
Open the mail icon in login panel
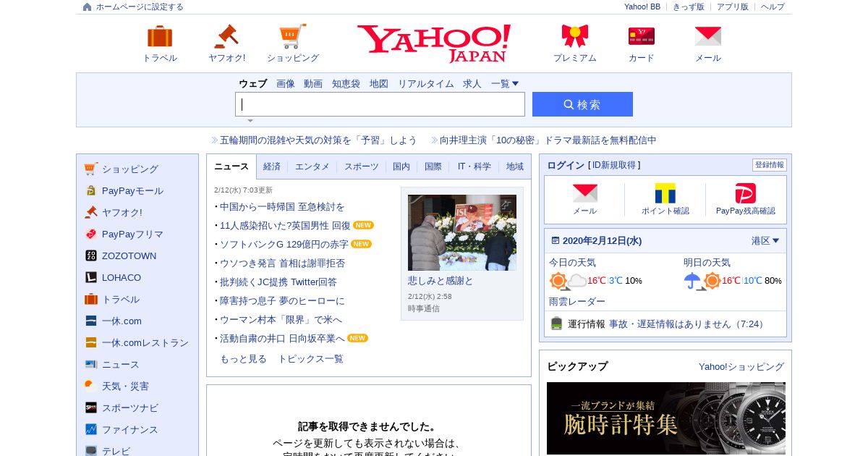point(585,193)
